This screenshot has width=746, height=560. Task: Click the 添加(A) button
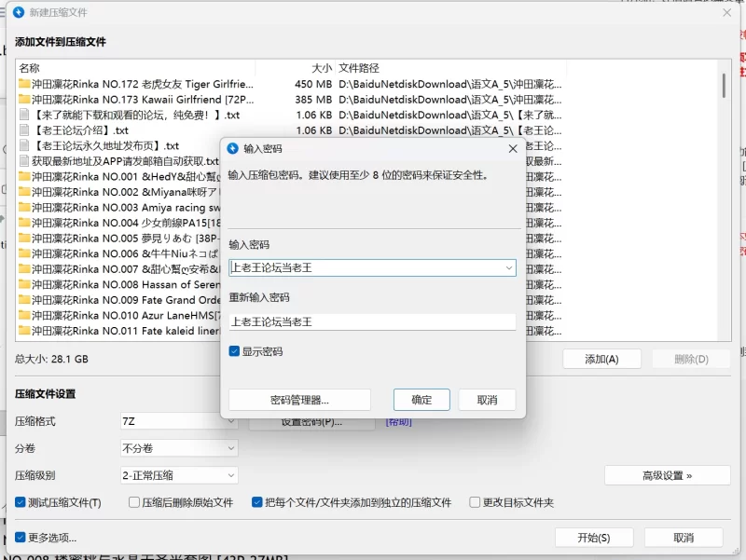coord(601,359)
